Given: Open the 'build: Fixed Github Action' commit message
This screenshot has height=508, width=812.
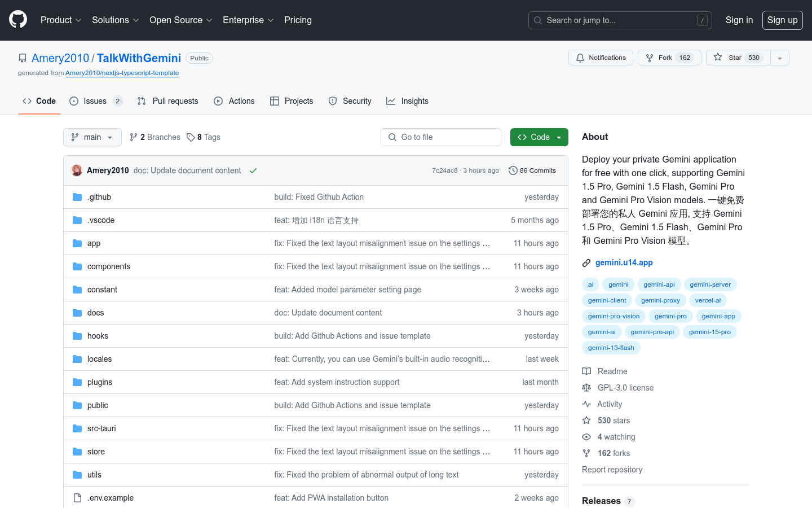Looking at the screenshot, I should point(319,197).
